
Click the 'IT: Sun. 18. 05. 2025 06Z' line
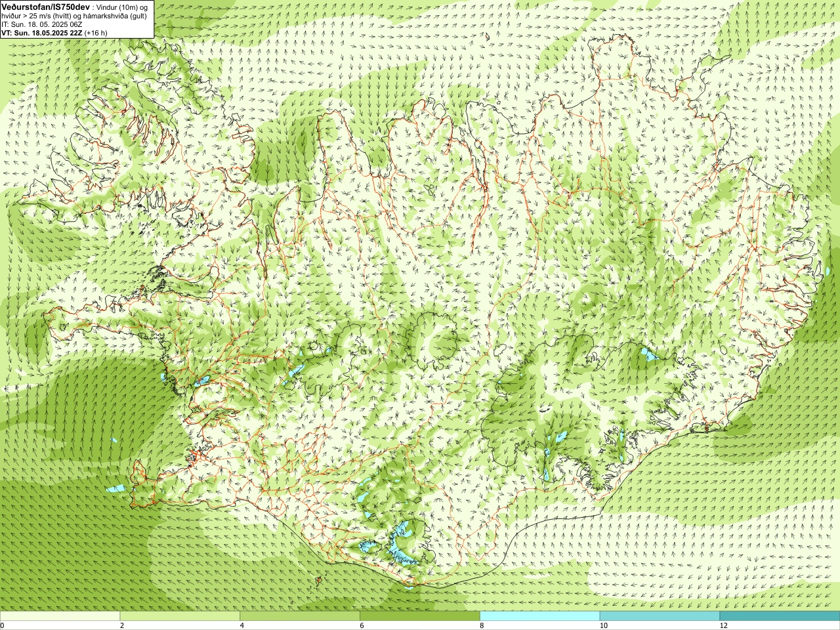41,24
